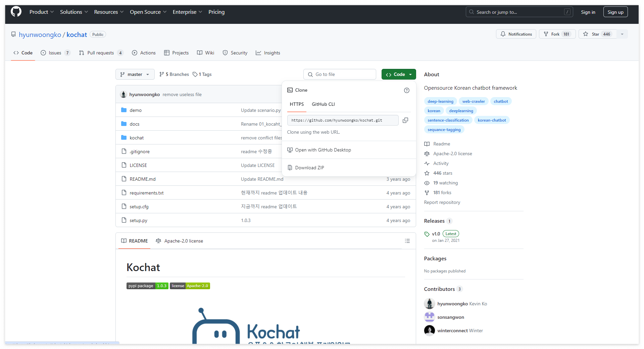The width and height of the screenshot is (644, 349).
Task: Click the Sign in link
Action: [x=588, y=12]
